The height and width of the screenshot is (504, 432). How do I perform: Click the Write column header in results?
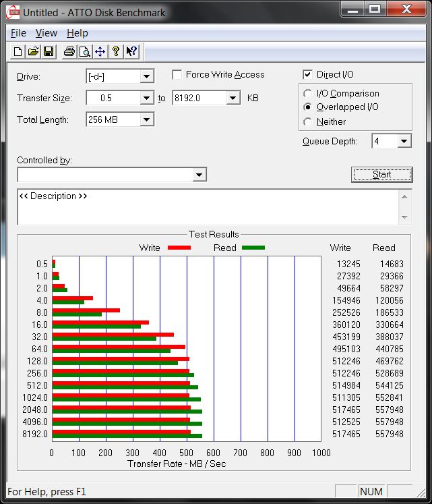pos(340,248)
